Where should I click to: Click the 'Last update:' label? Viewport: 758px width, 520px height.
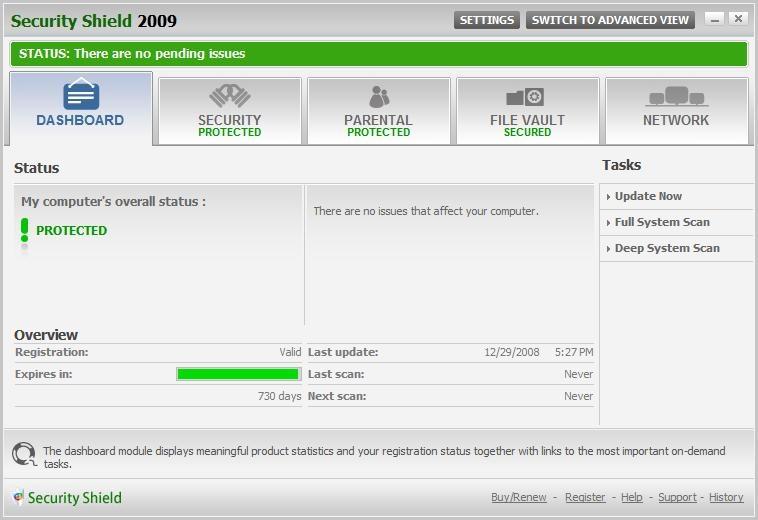click(343, 352)
